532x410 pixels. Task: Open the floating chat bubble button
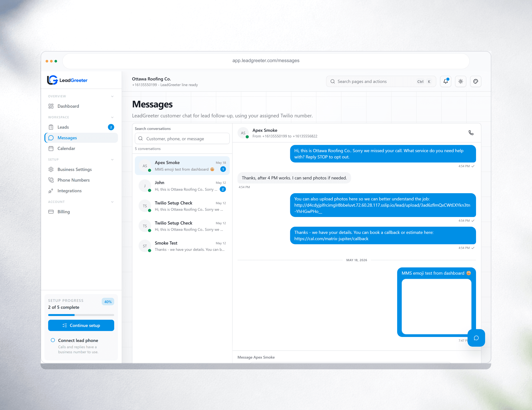click(476, 338)
